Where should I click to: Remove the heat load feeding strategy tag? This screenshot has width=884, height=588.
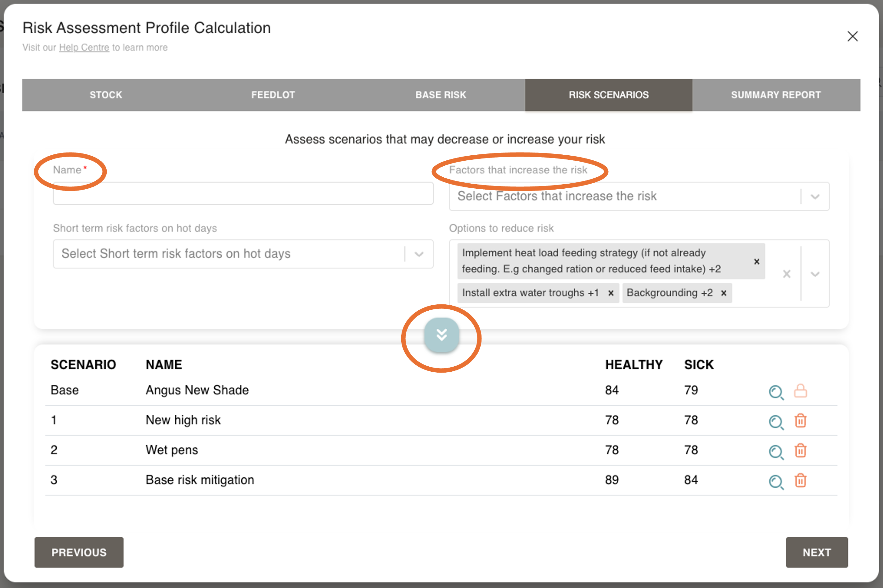point(757,262)
